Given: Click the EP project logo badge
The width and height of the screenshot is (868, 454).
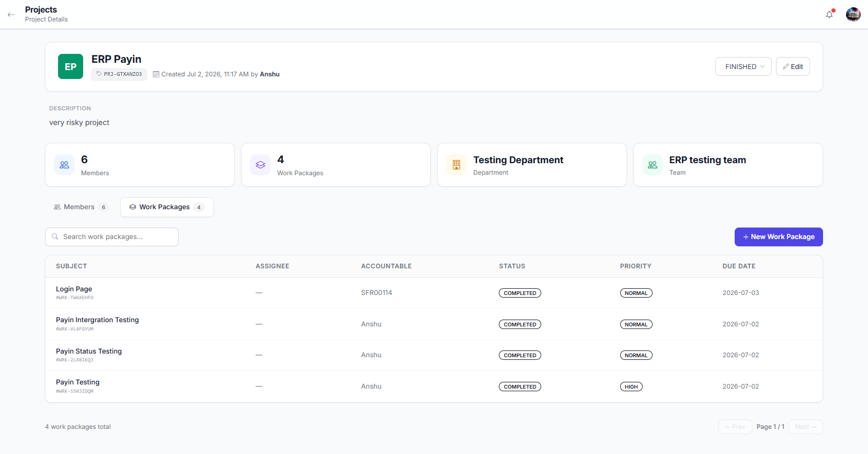Looking at the screenshot, I should pyautogui.click(x=71, y=66).
